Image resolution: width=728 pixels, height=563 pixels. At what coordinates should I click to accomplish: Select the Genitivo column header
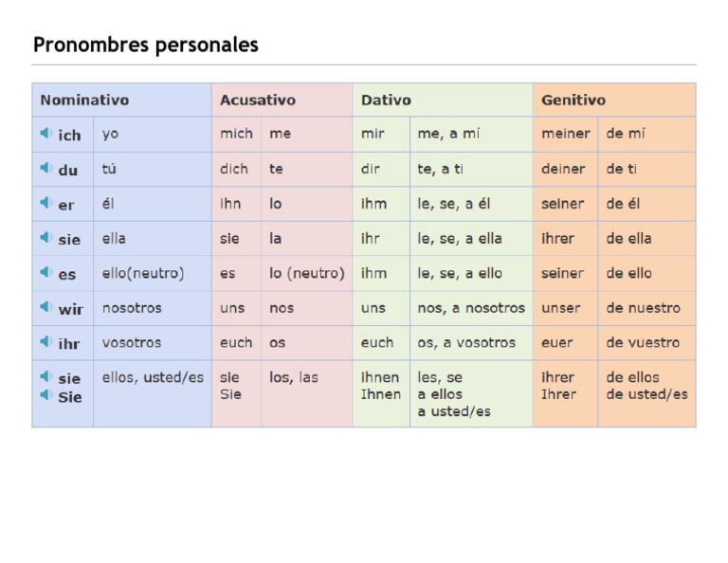573,100
